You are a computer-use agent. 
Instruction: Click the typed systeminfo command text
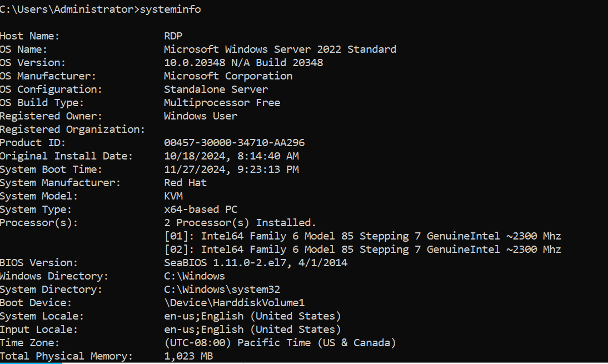(x=170, y=9)
